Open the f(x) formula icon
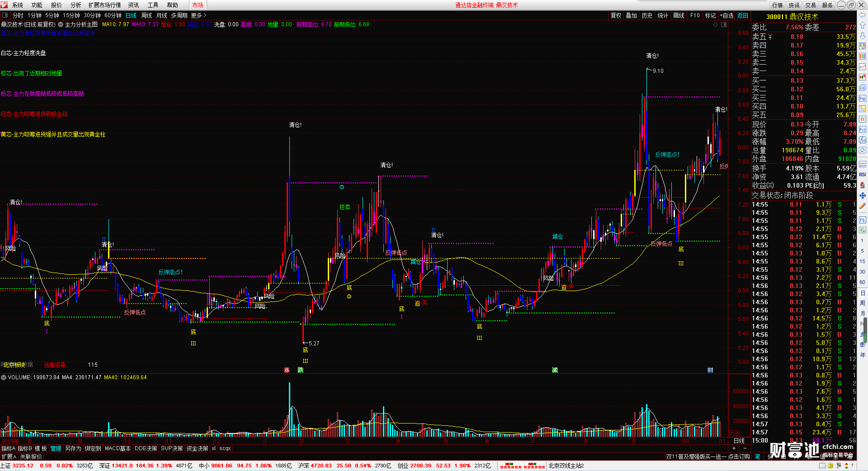Screen dimensions: 868x471 [863, 140]
